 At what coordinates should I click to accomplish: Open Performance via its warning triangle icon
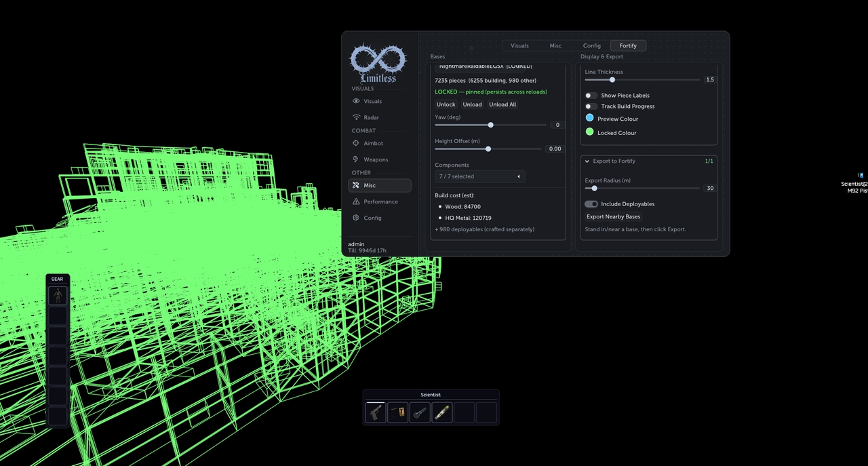click(357, 201)
